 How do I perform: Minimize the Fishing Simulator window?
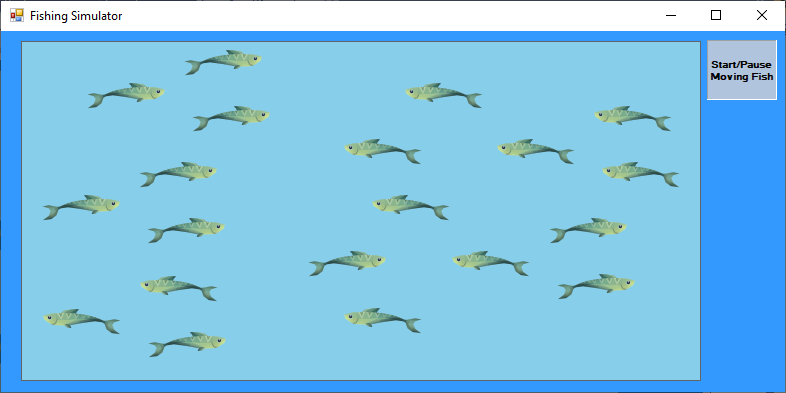tap(671, 16)
